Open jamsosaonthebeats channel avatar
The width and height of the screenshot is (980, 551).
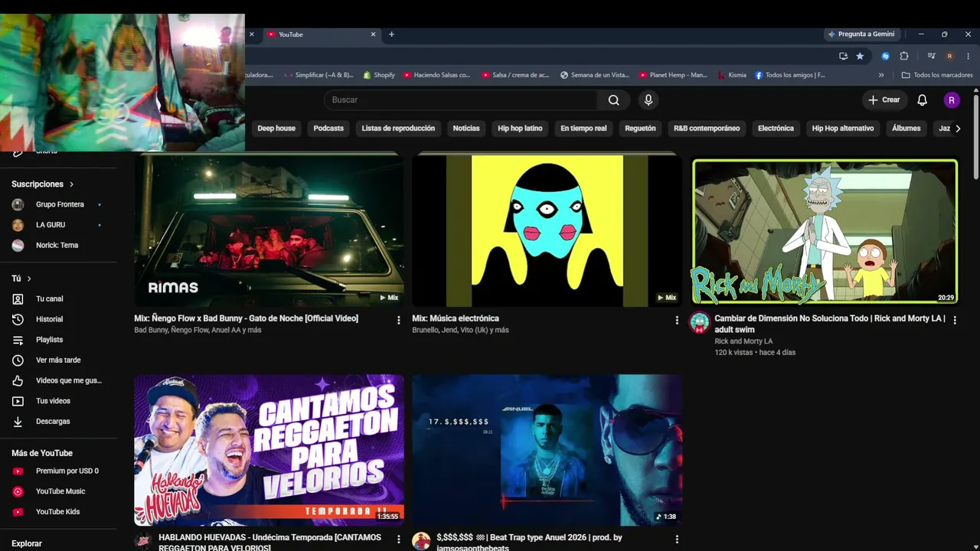(421, 541)
